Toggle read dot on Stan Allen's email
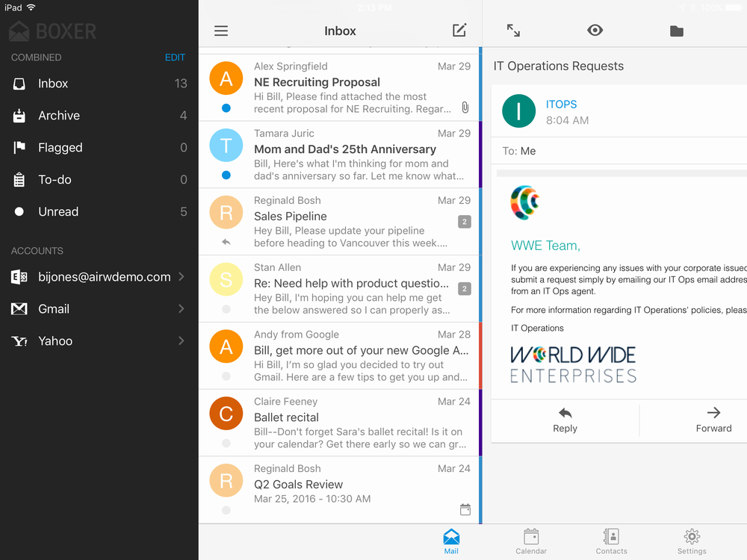Viewport: 747px width, 560px height. click(x=226, y=310)
